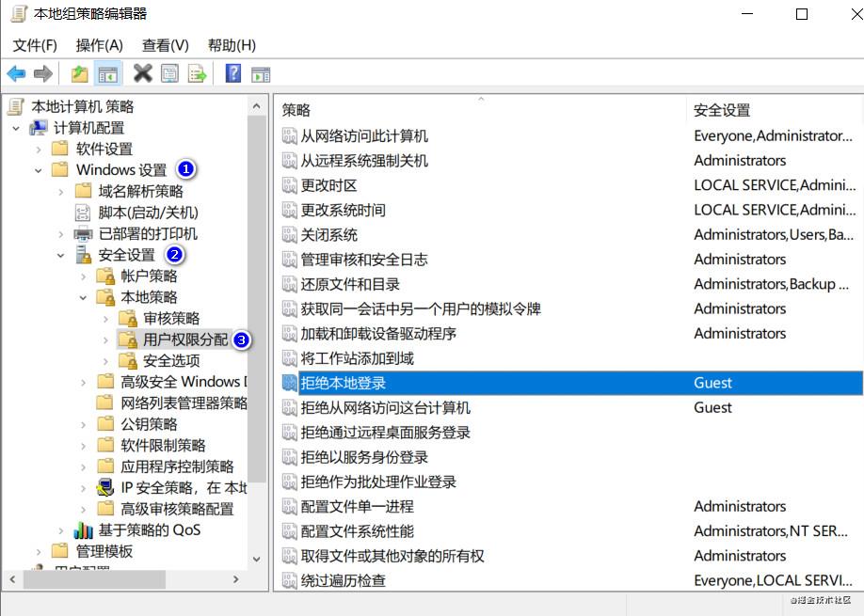Click the Back arrow toolbar icon
The width and height of the screenshot is (864, 616).
16,73
